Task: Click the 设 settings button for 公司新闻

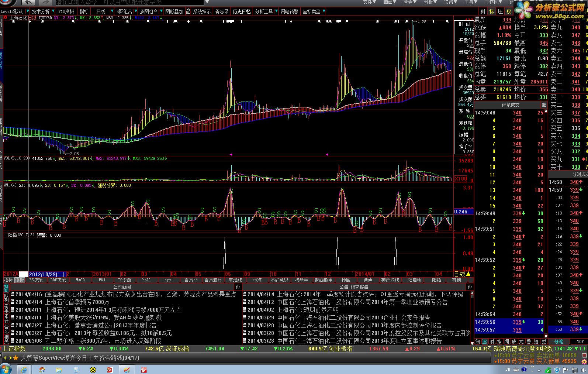Action: point(238,287)
